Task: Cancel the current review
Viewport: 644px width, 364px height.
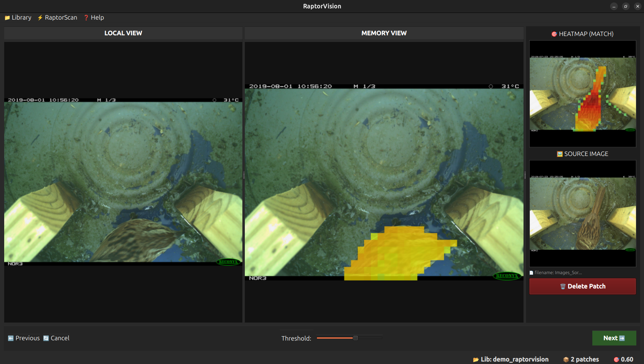Action: pos(56,338)
